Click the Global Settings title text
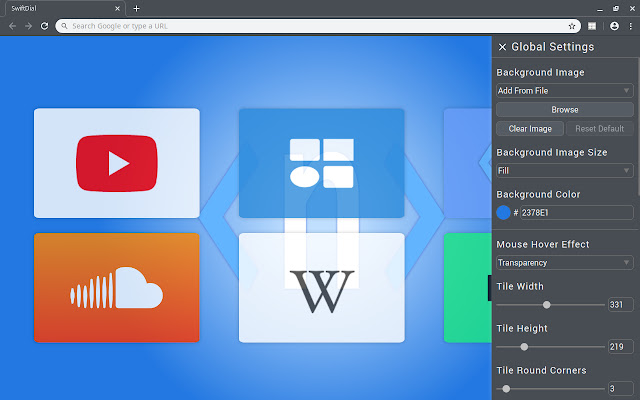Image resolution: width=640 pixels, height=400 pixels. [553, 47]
